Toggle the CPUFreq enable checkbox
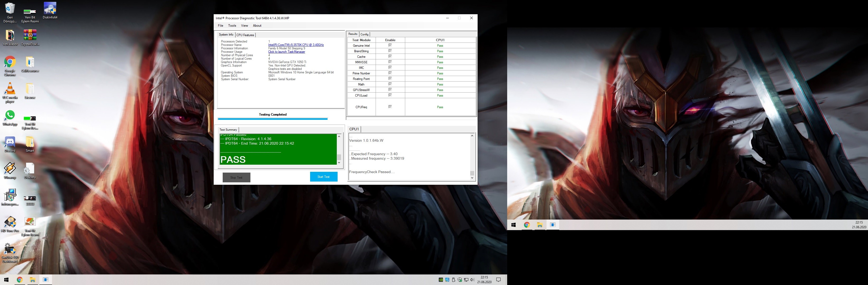 tap(390, 107)
